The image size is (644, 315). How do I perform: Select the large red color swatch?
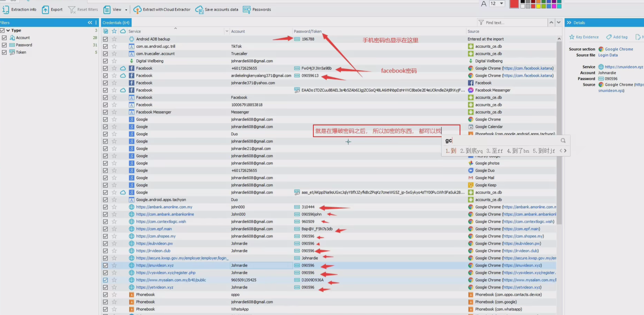tap(514, 4)
